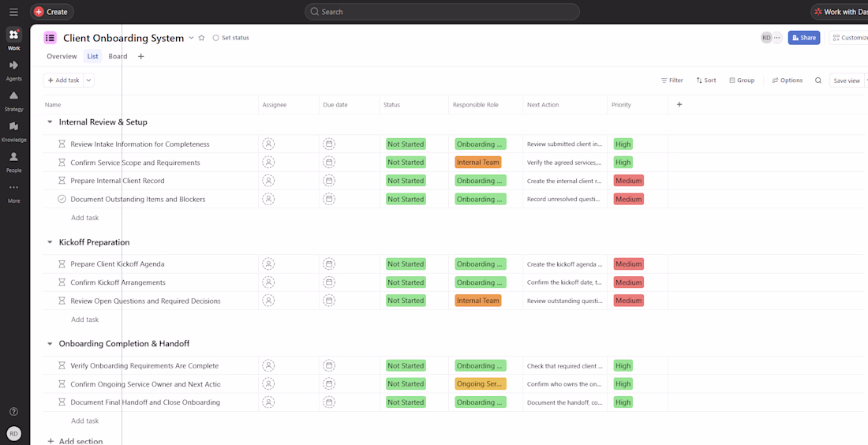The image size is (868, 445).
Task: Toggle completion icon for Prepare Client Kickoff Agenda
Action: 62,264
